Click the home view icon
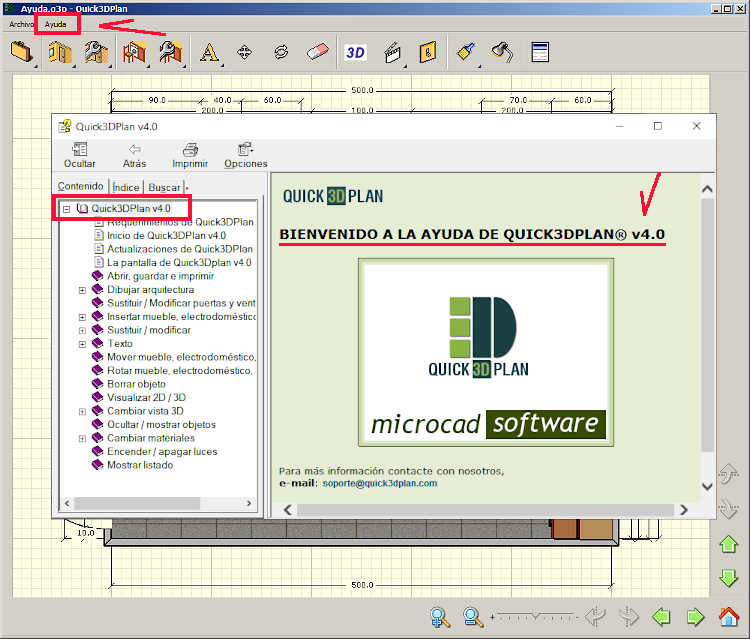This screenshot has width=750, height=639. 728,617
